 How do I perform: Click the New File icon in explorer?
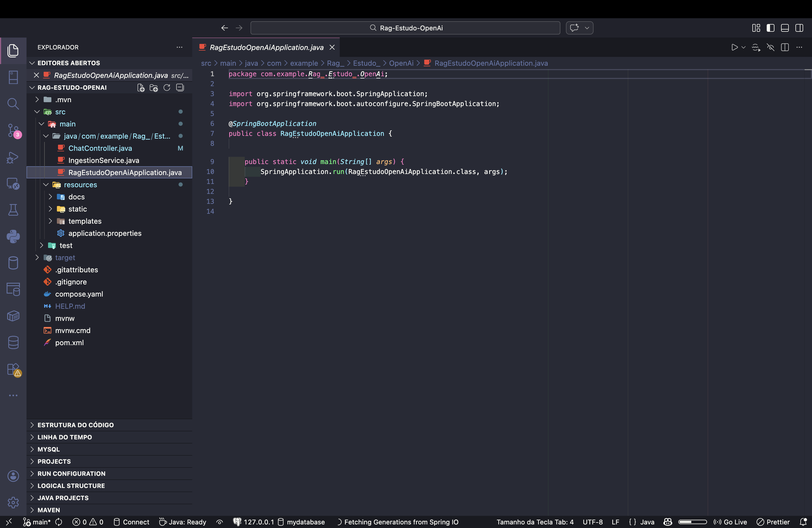pyautogui.click(x=141, y=88)
